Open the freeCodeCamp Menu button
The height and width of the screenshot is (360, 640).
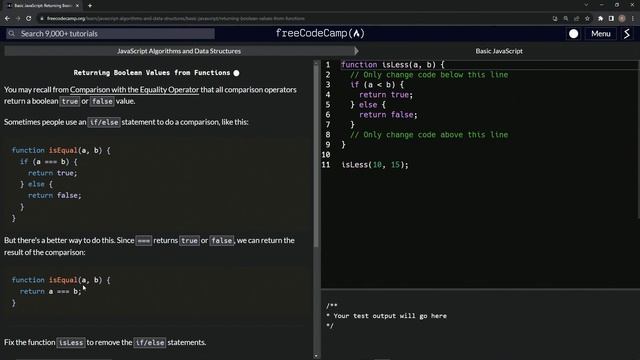tap(600, 34)
